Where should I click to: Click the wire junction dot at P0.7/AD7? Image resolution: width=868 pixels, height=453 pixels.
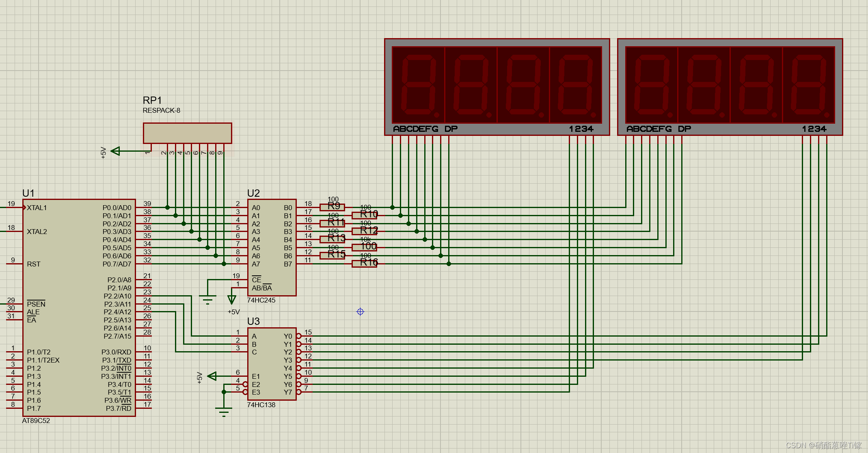tap(224, 264)
